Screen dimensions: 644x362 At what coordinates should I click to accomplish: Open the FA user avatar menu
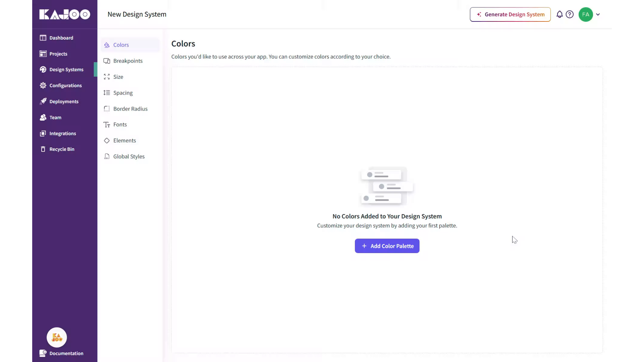click(586, 14)
